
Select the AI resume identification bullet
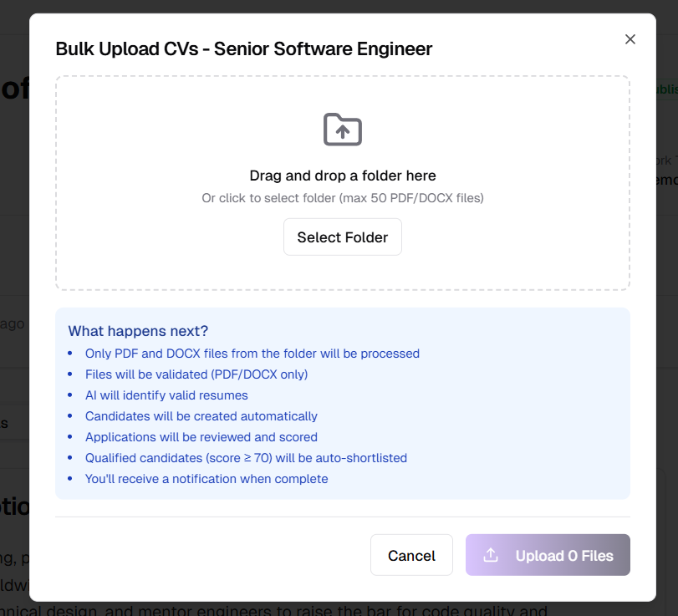(167, 395)
